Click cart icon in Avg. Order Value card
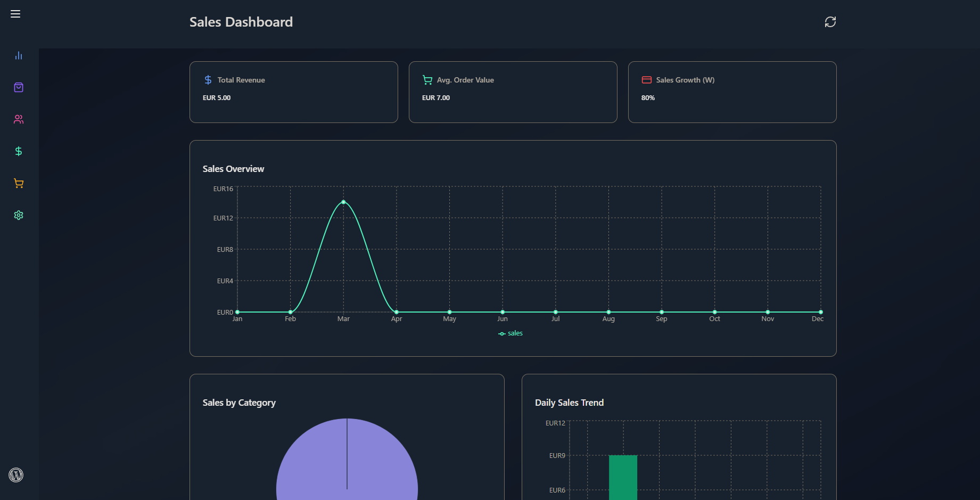 click(427, 80)
